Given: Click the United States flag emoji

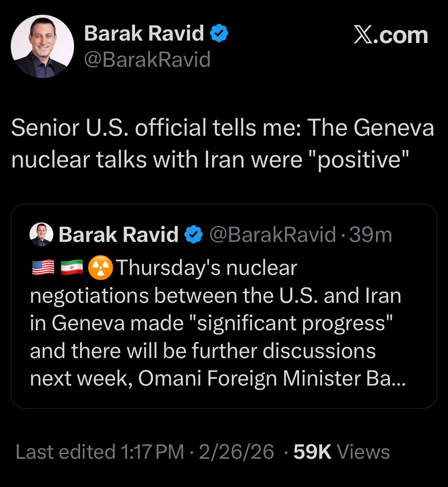Looking at the screenshot, I should (43, 267).
